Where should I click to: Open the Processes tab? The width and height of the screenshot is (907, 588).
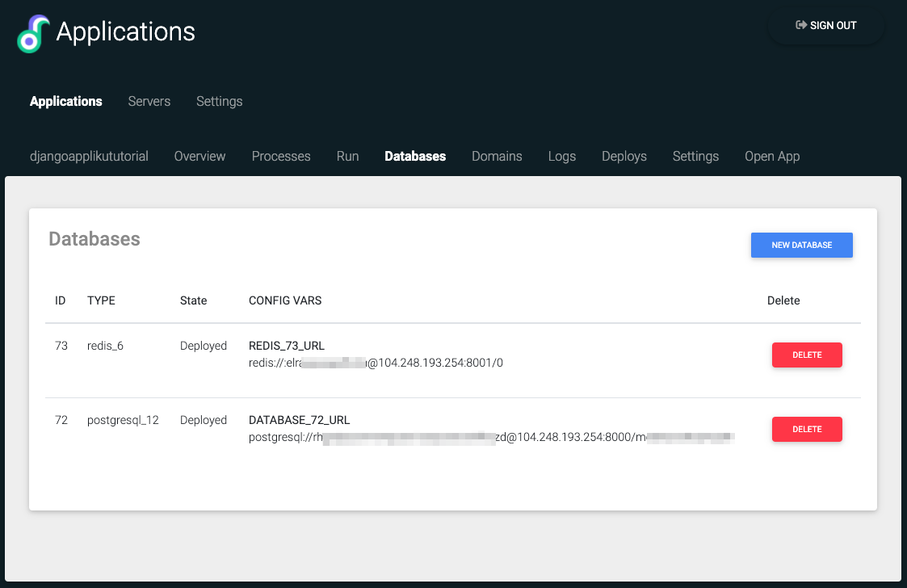[x=281, y=157]
